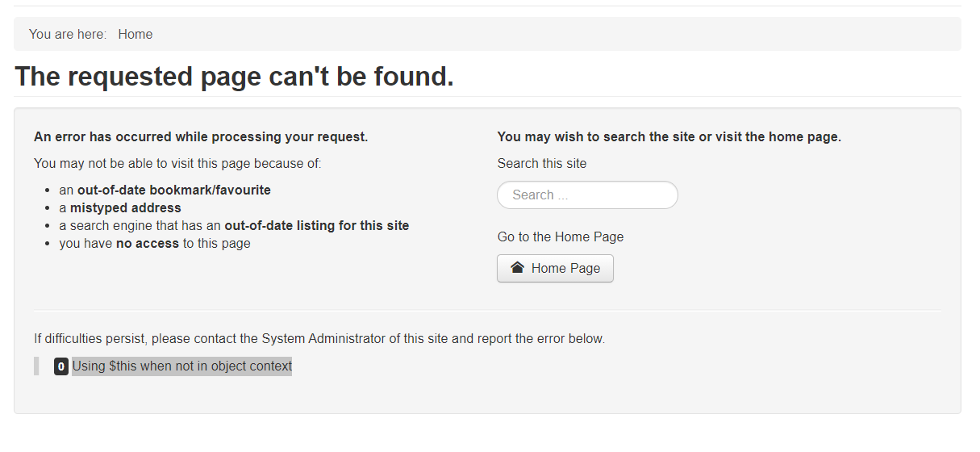Click the black error code 0 badge
The width and height of the screenshot is (980, 452).
61,366
